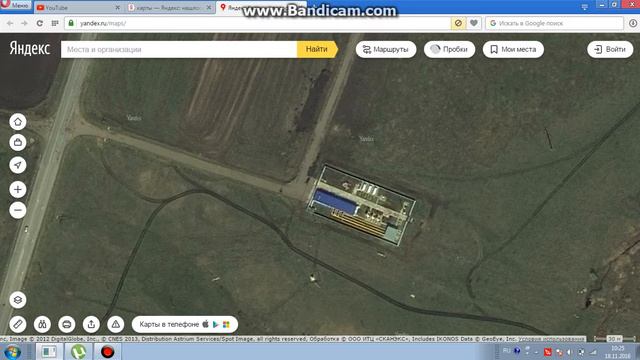Share the map with the upload icon

[x=91, y=324]
